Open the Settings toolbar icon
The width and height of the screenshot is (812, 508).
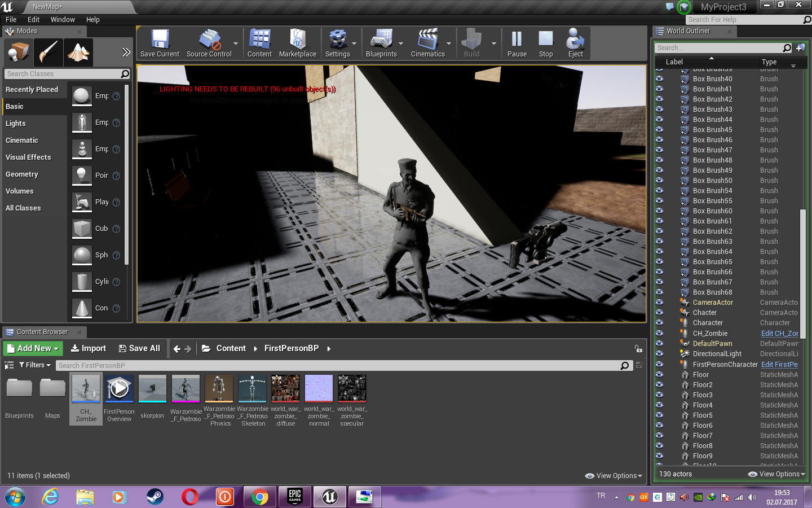(338, 43)
